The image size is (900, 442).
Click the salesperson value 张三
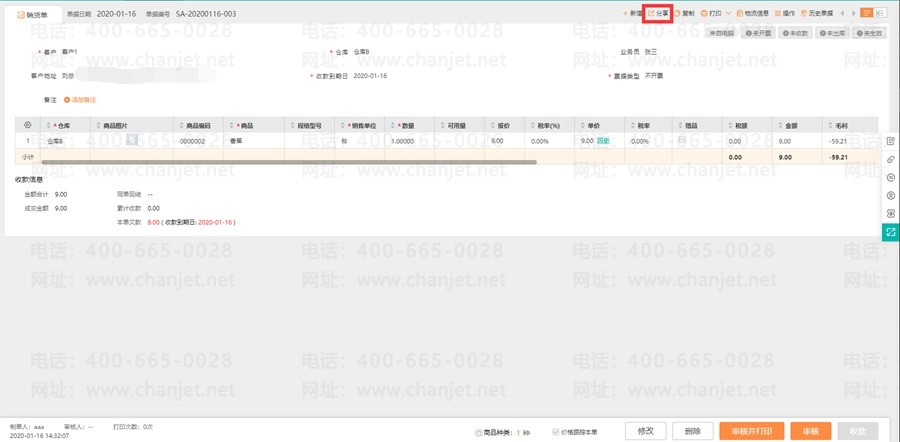pyautogui.click(x=651, y=52)
